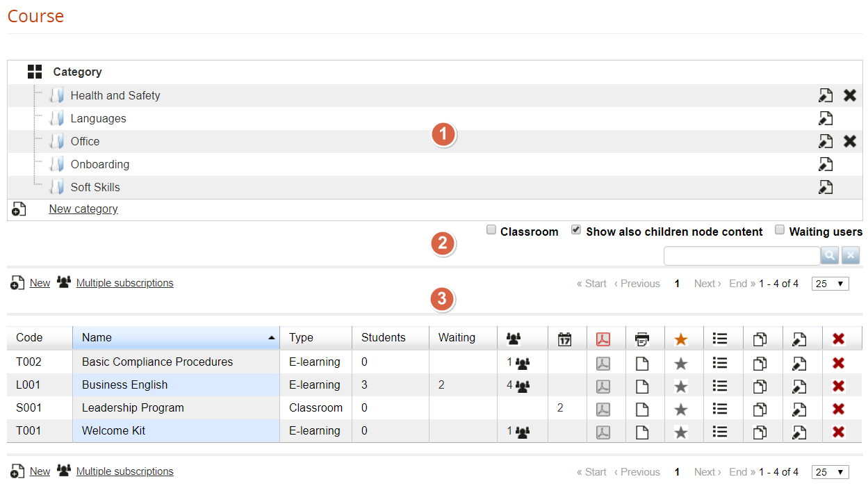Duplicate the Welcome Kit course
The image size is (868, 486).
coord(760,431)
